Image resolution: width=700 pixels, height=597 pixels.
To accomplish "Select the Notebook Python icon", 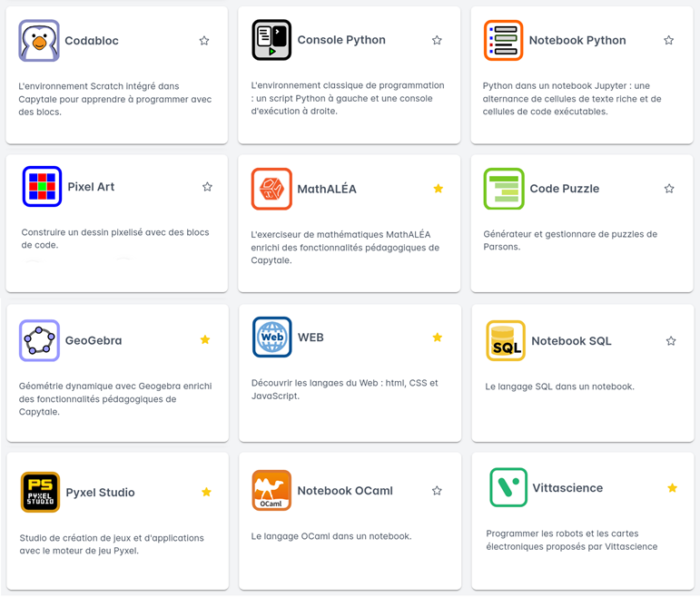I will (x=504, y=40).
